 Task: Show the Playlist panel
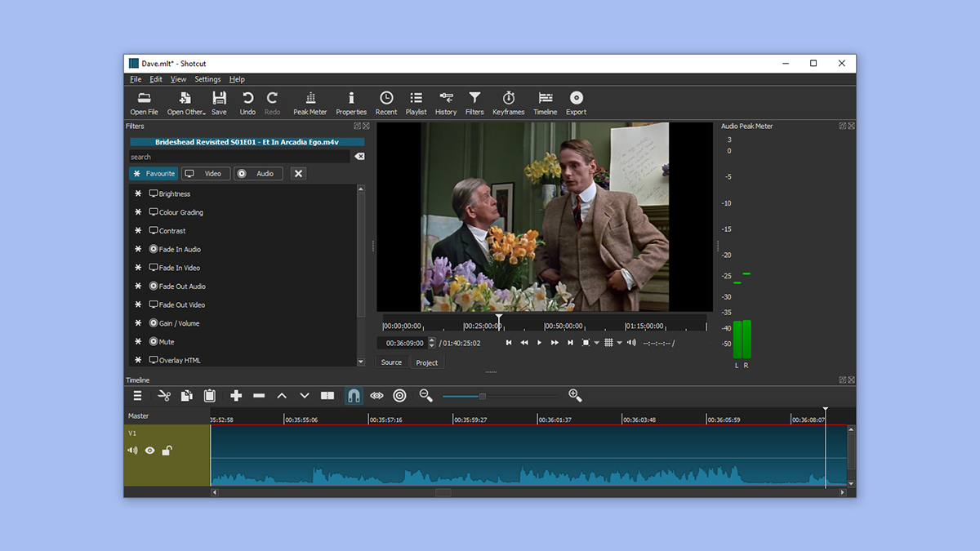coord(416,103)
